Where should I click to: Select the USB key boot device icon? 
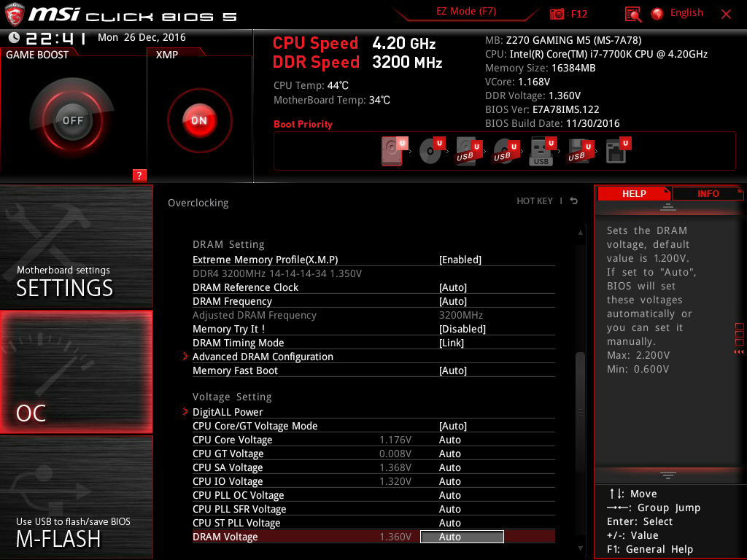[x=543, y=152]
